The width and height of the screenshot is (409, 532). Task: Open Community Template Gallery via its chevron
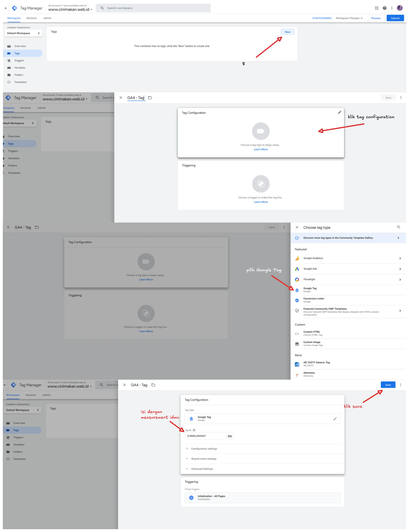click(x=398, y=238)
